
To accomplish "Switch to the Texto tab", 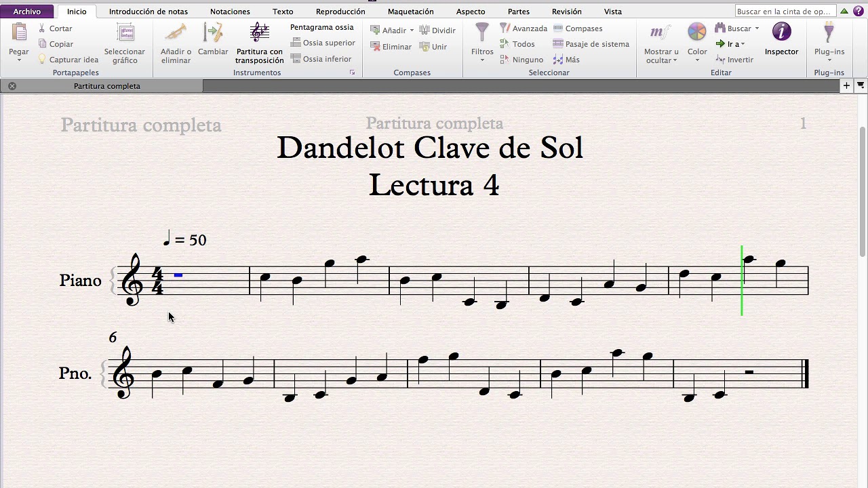I will click(283, 12).
